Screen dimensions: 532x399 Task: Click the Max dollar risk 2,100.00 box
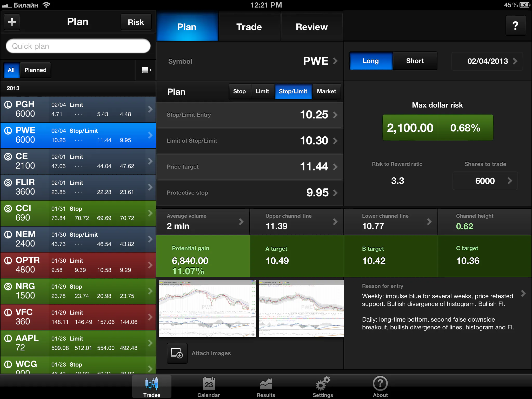410,128
